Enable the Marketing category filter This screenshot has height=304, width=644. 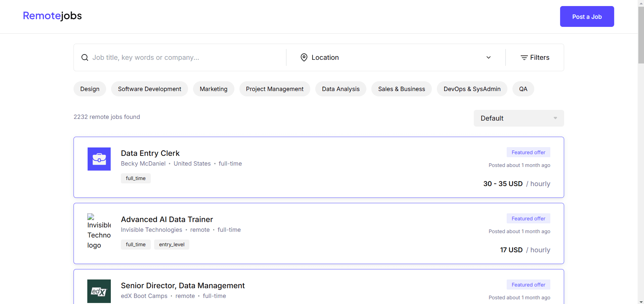214,89
